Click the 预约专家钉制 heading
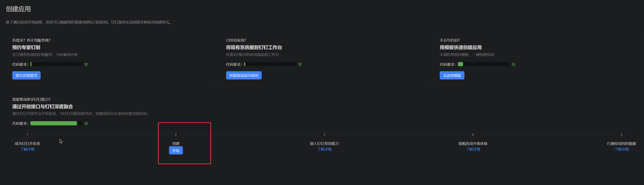The width and height of the screenshot is (644, 185). click(x=26, y=47)
